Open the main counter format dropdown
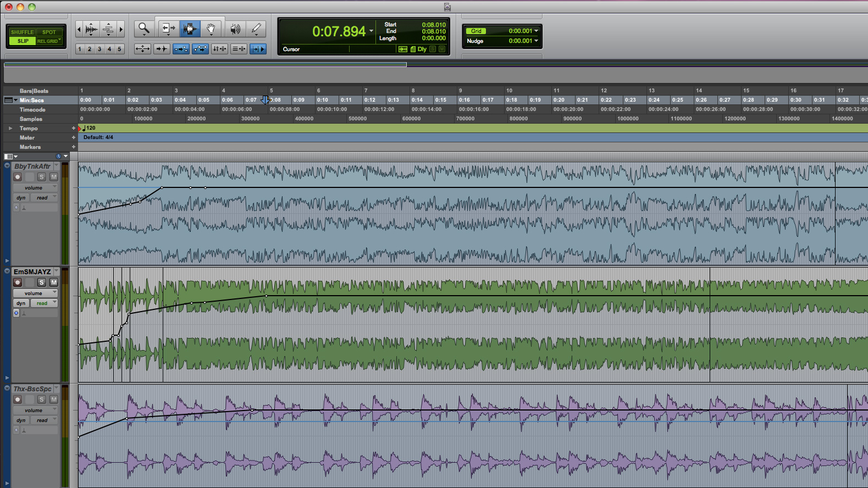This screenshot has width=868, height=488. [x=372, y=31]
